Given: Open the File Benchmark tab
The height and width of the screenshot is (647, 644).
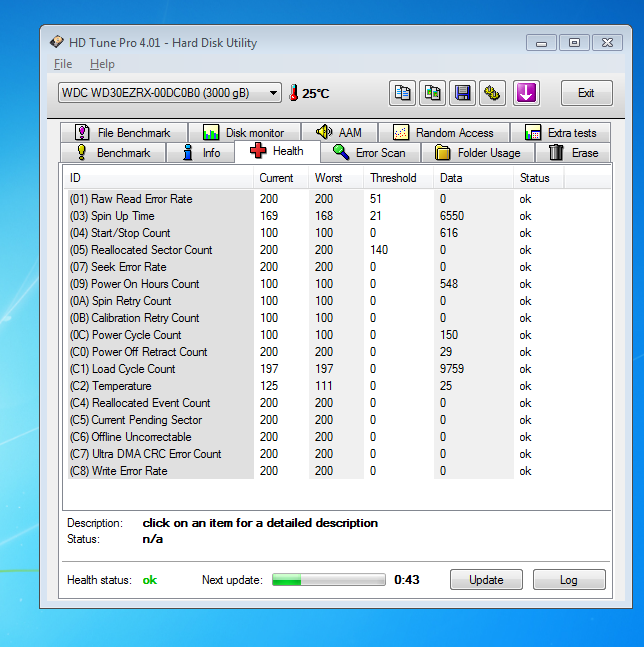Looking at the screenshot, I should [x=124, y=132].
